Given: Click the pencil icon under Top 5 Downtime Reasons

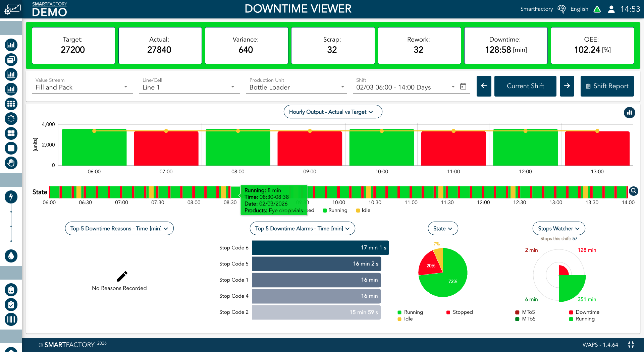Looking at the screenshot, I should [x=122, y=276].
